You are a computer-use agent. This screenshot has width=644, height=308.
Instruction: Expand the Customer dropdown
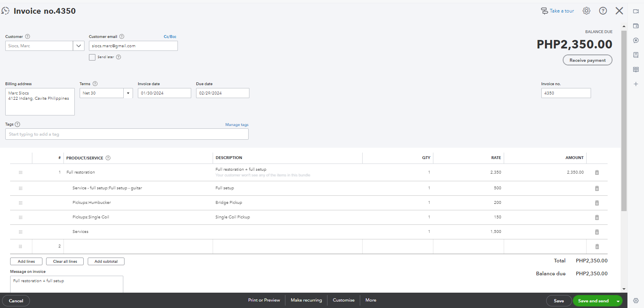point(78,46)
